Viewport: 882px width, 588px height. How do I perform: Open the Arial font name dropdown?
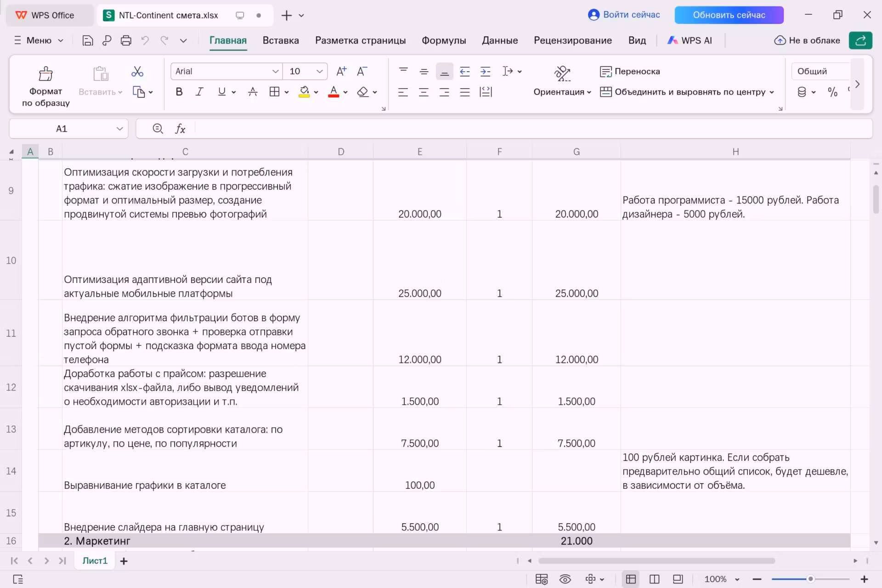coord(275,71)
